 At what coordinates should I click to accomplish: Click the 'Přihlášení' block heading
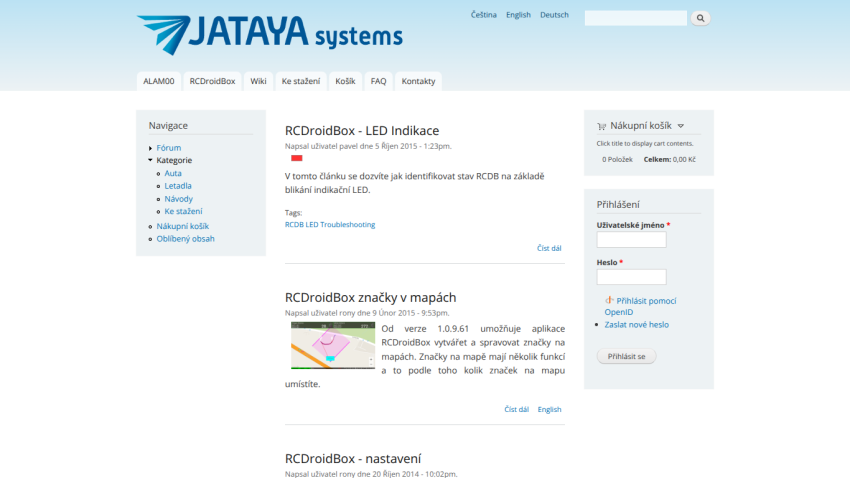(618, 204)
